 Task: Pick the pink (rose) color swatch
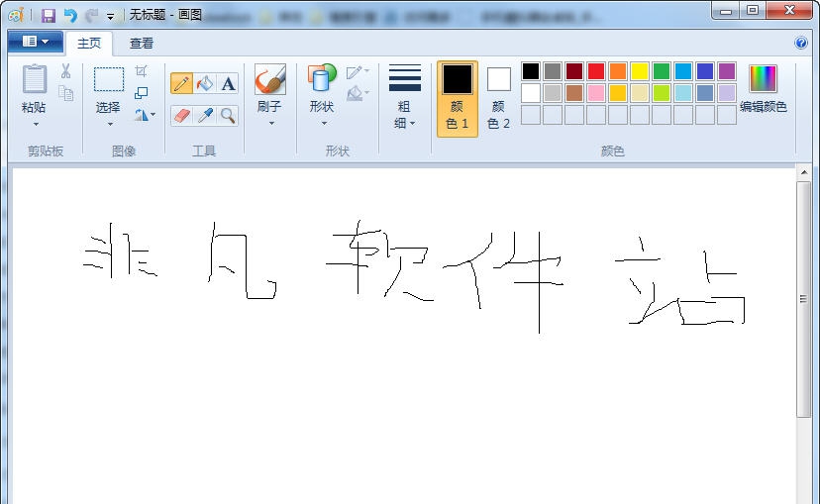[595, 93]
